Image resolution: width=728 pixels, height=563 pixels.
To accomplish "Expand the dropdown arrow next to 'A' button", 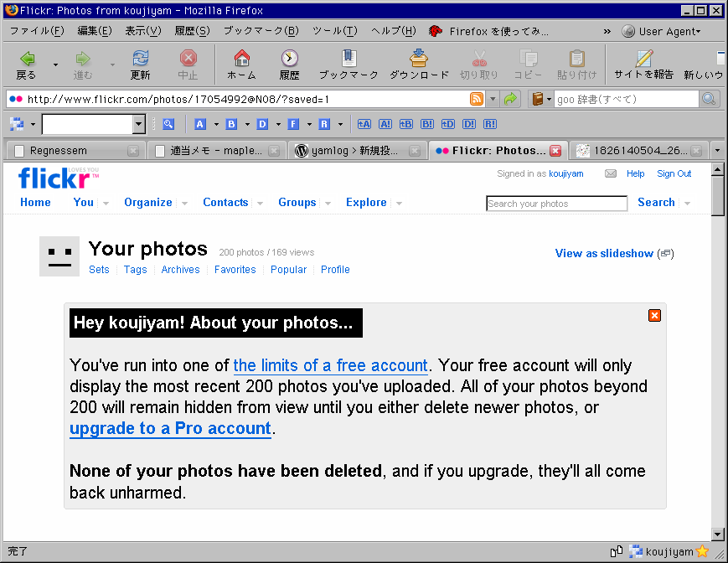I will 216,124.
